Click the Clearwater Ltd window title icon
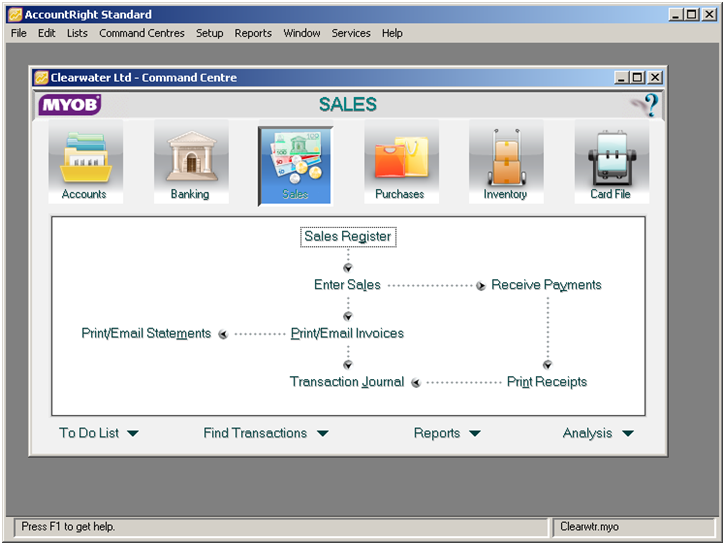 coord(41,78)
